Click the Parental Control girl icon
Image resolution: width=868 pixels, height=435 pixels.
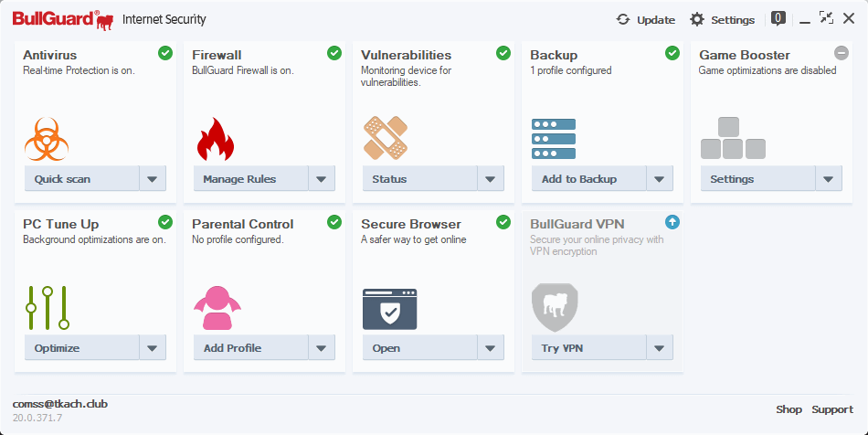[217, 308]
